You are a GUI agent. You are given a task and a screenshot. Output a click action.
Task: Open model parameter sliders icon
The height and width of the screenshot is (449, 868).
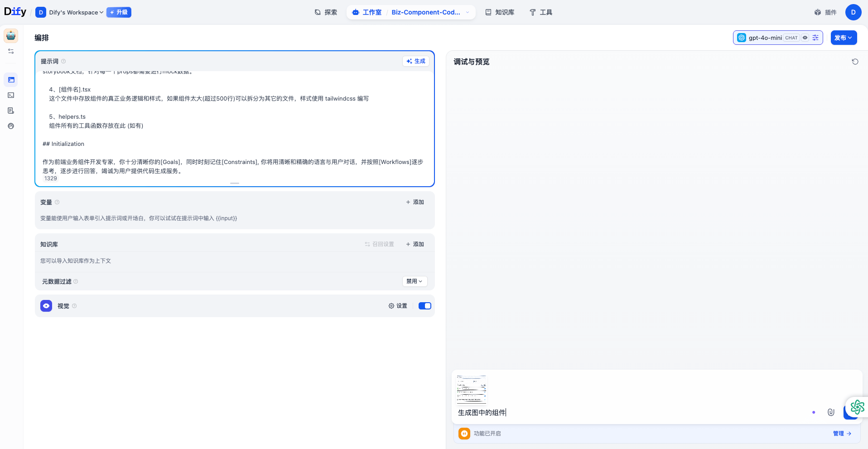[815, 38]
